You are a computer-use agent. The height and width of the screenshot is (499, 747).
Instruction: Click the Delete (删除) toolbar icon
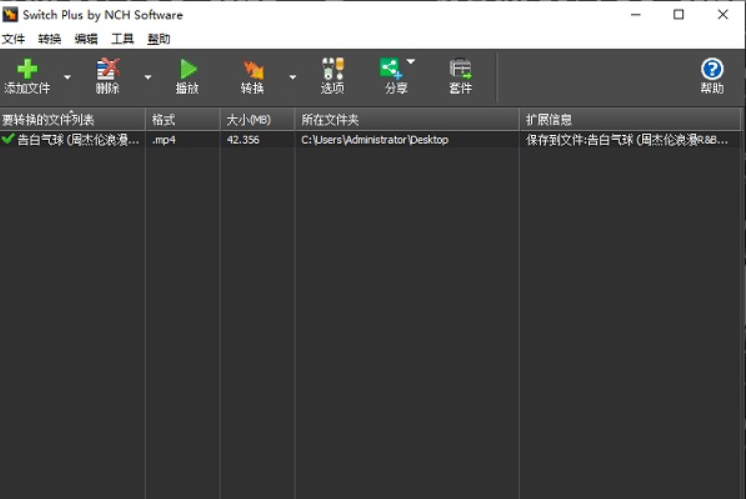coord(108,70)
